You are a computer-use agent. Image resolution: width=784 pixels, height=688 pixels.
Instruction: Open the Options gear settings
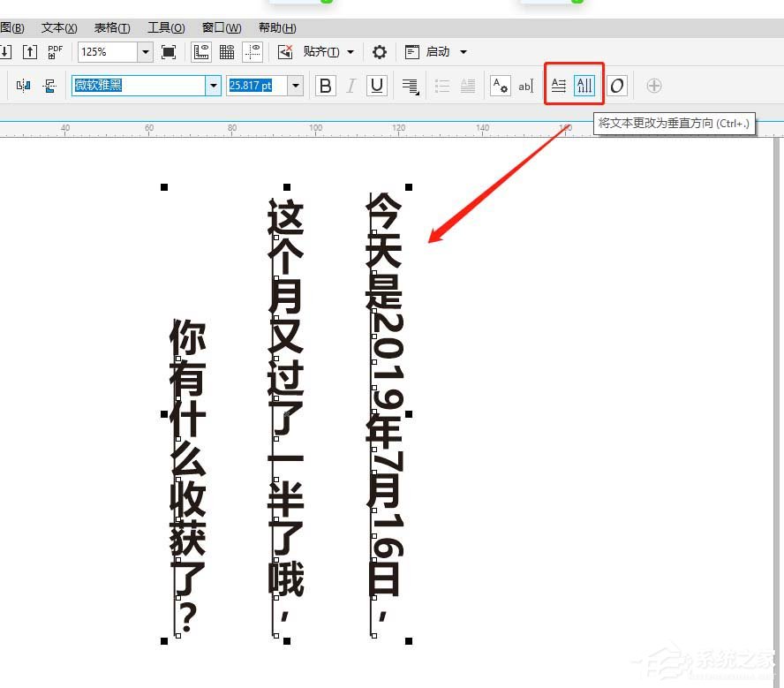coord(379,51)
